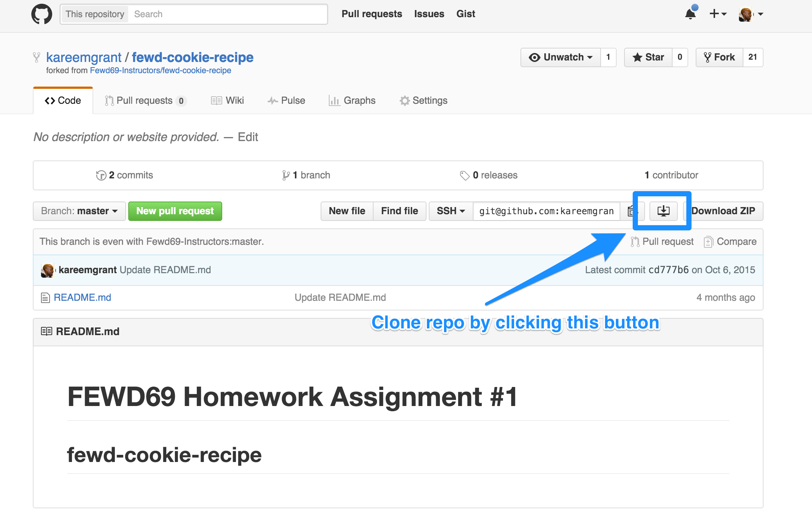Focus the repository search field
Image resolution: width=812 pixels, height=512 pixels.
[228, 14]
